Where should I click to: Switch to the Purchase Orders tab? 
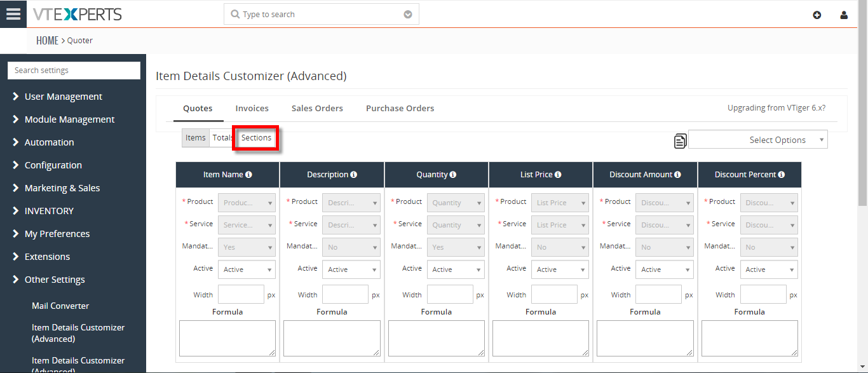click(400, 108)
